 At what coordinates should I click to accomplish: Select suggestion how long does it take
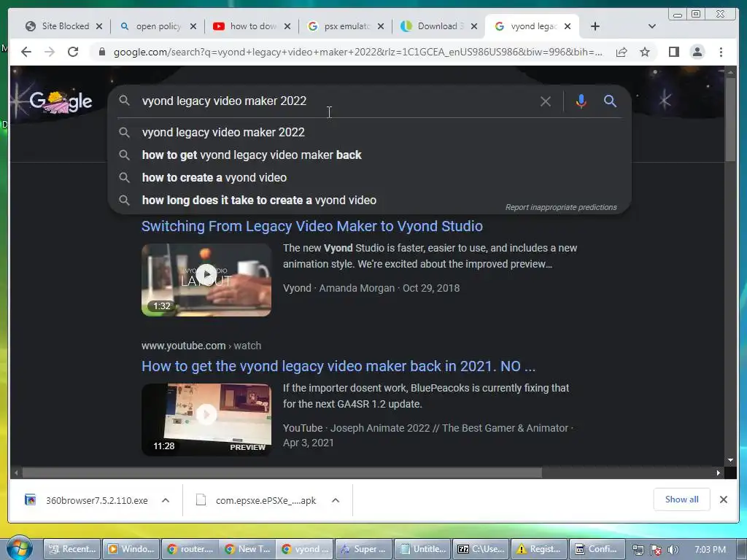click(x=369, y=200)
